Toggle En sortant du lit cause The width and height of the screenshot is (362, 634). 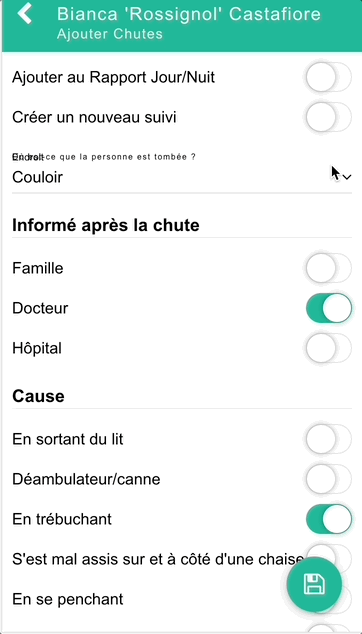(x=328, y=439)
